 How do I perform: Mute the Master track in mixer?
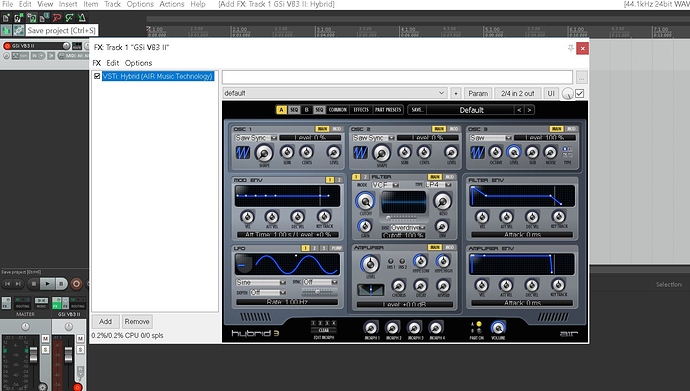coord(45,339)
